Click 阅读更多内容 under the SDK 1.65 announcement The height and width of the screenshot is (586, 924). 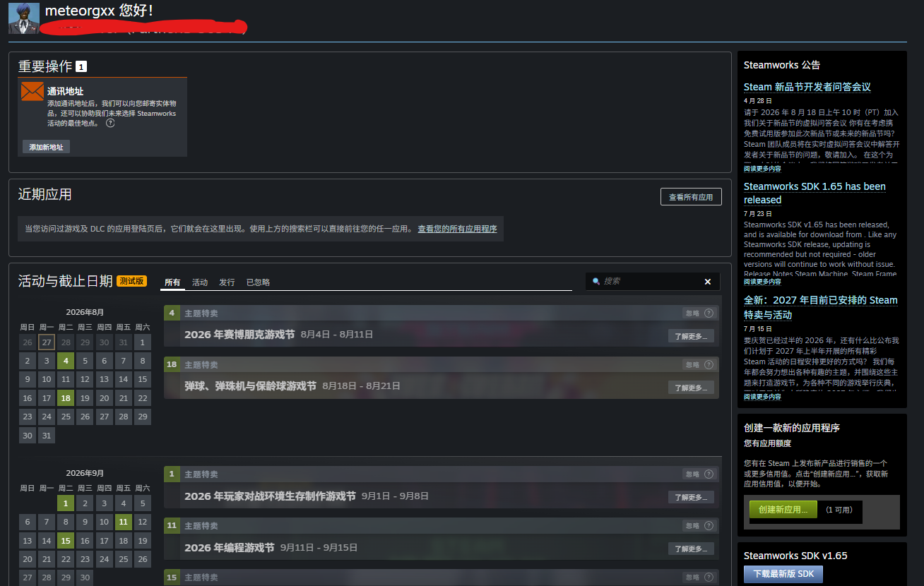(x=762, y=282)
